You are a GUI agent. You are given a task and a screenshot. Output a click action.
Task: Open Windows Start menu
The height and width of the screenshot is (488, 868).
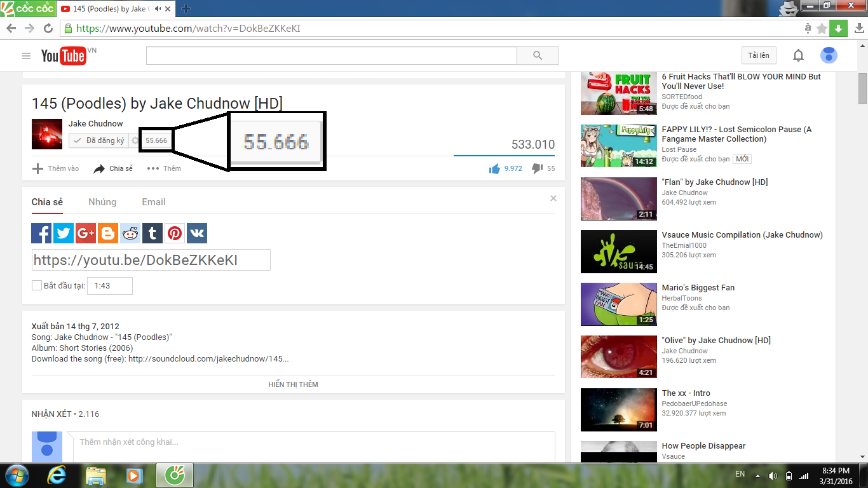(17, 475)
